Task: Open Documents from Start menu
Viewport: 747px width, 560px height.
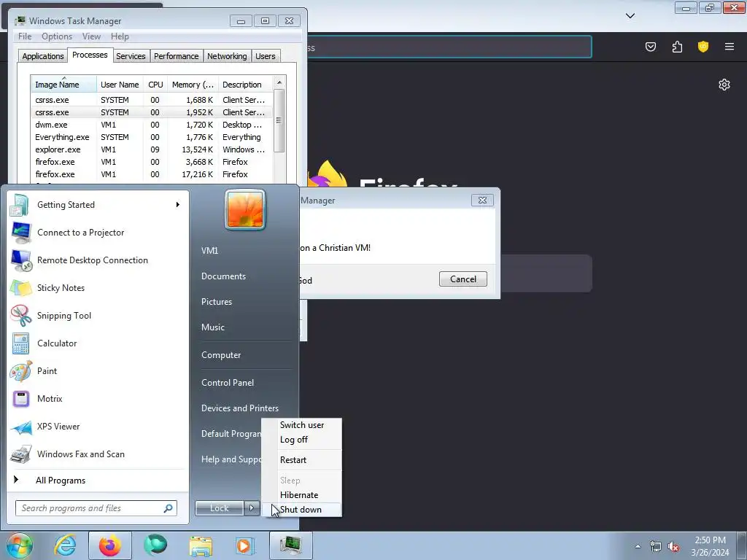Action: coord(223,276)
